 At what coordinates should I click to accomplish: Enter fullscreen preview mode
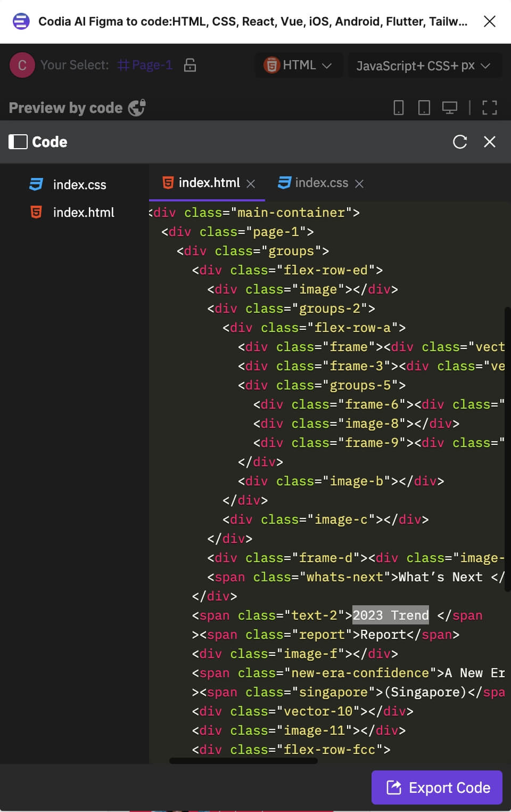[x=489, y=107]
